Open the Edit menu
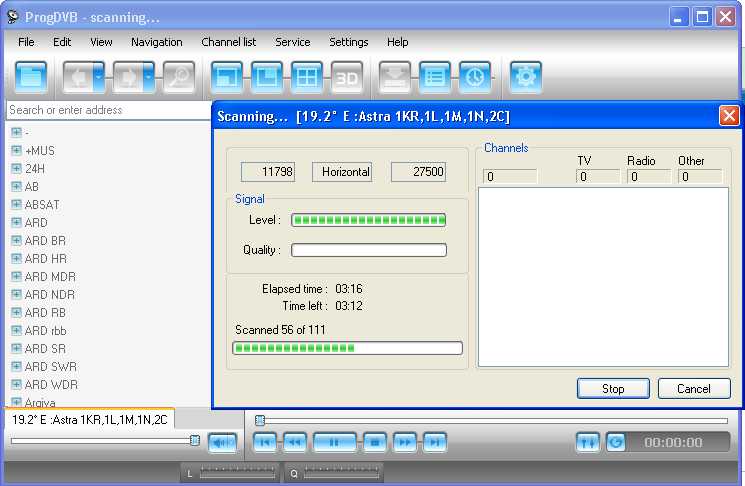This screenshot has width=745, height=486. tap(62, 42)
